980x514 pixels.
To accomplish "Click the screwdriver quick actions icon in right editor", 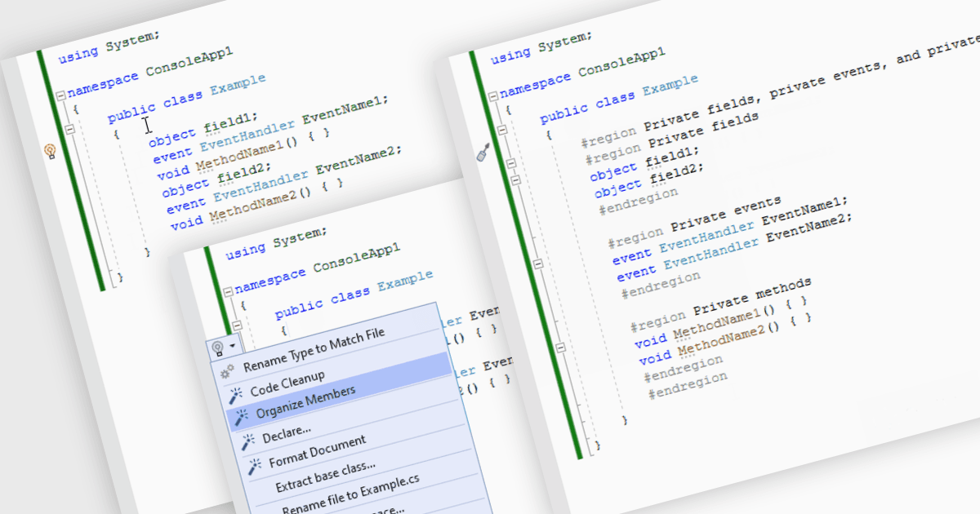I will (483, 151).
